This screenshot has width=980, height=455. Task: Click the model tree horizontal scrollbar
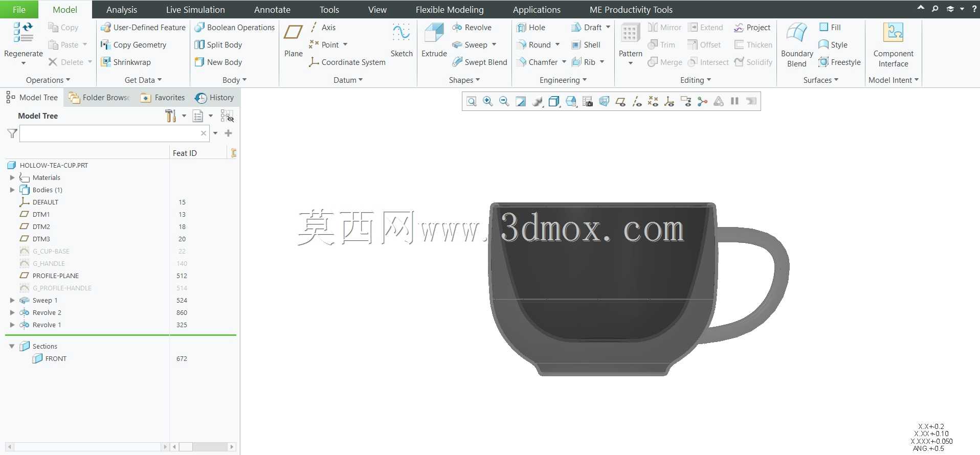pos(86,447)
